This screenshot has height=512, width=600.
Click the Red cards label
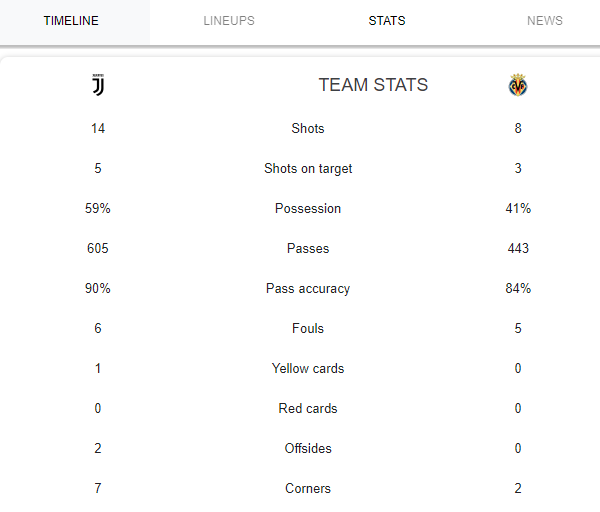click(308, 408)
